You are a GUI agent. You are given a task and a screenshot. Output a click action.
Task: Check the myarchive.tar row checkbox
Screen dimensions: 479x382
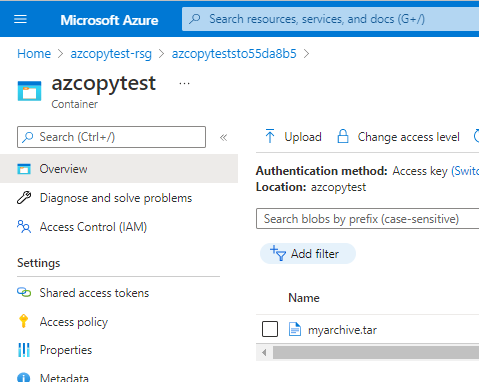(270, 329)
